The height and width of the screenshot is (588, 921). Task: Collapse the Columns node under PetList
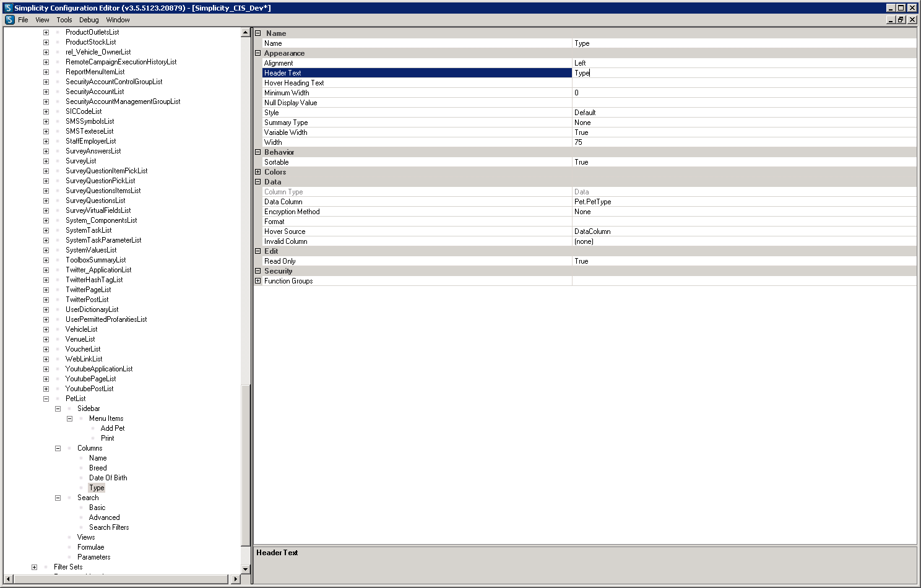58,448
